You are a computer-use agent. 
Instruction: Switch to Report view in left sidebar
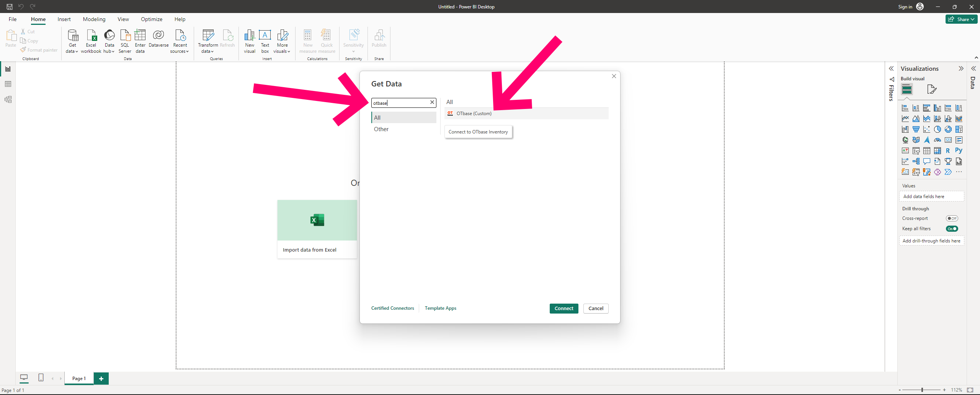8,69
